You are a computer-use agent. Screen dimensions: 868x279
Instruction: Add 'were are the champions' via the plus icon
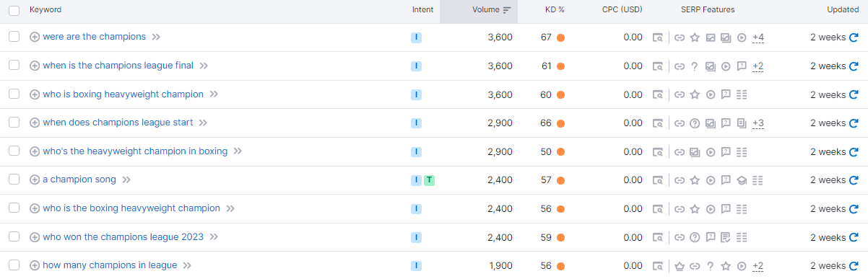pyautogui.click(x=35, y=37)
